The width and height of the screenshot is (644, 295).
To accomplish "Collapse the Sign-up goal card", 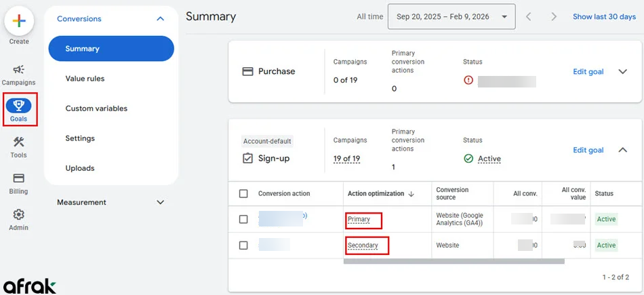I will 622,150.
